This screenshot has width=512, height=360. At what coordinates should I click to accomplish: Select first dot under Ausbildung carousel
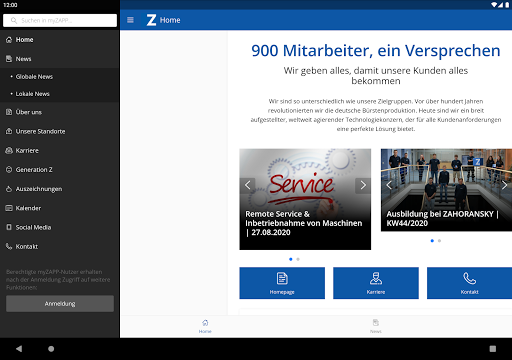point(432,241)
